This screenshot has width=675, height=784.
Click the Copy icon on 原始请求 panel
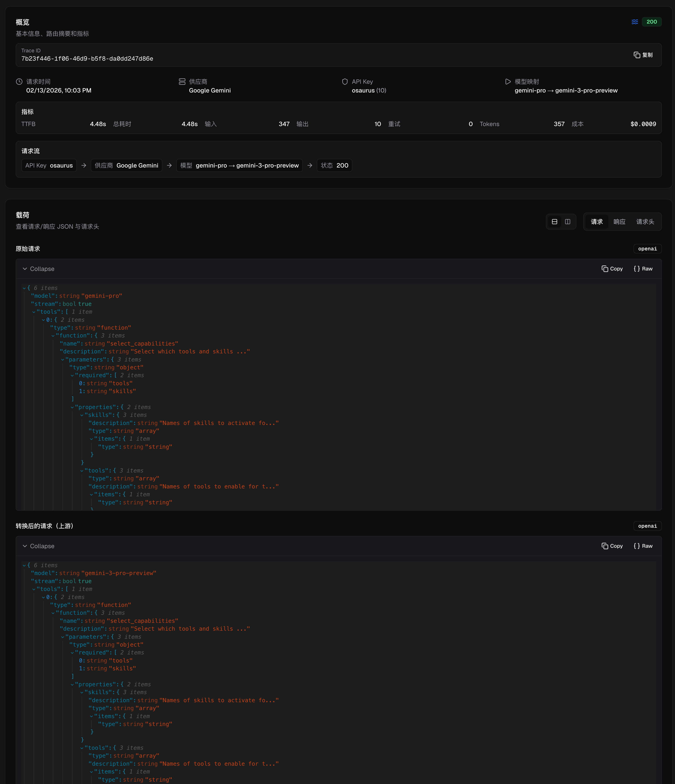pyautogui.click(x=605, y=269)
